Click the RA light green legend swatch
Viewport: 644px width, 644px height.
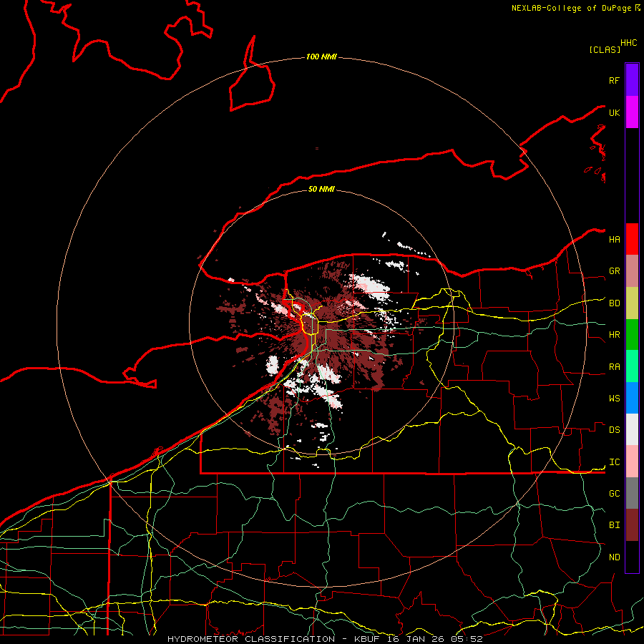coord(632,366)
